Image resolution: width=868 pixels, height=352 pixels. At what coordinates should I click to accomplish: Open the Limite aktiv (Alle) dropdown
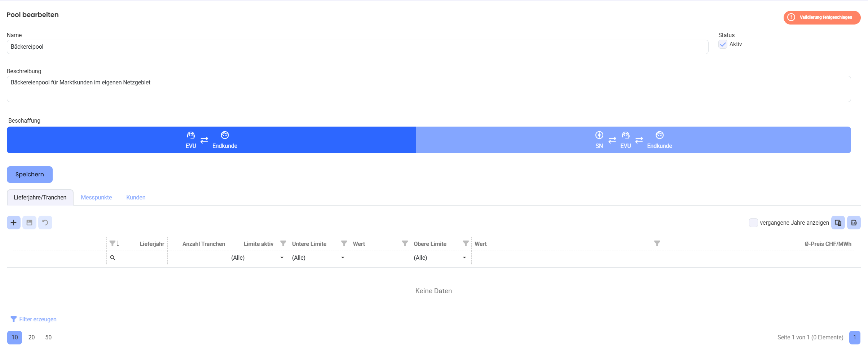258,258
